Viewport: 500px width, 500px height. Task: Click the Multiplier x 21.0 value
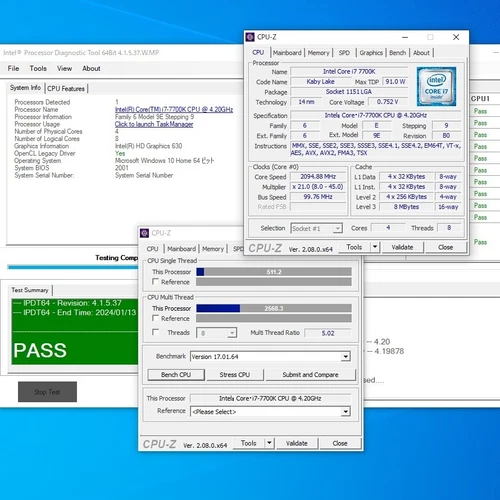(x=318, y=187)
